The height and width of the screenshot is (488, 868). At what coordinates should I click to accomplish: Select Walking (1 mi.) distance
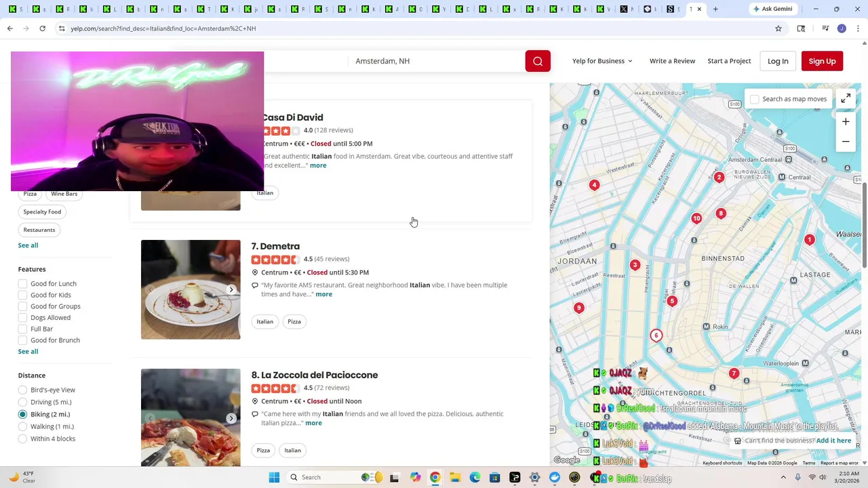point(22,426)
